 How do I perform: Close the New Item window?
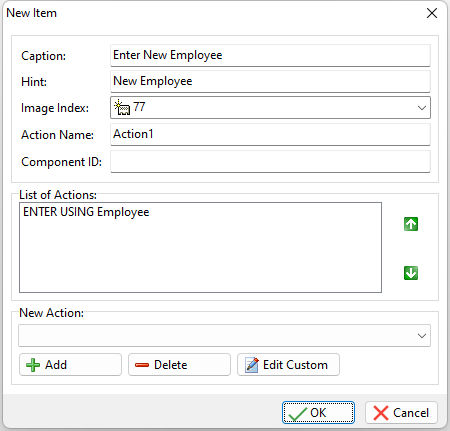[432, 13]
